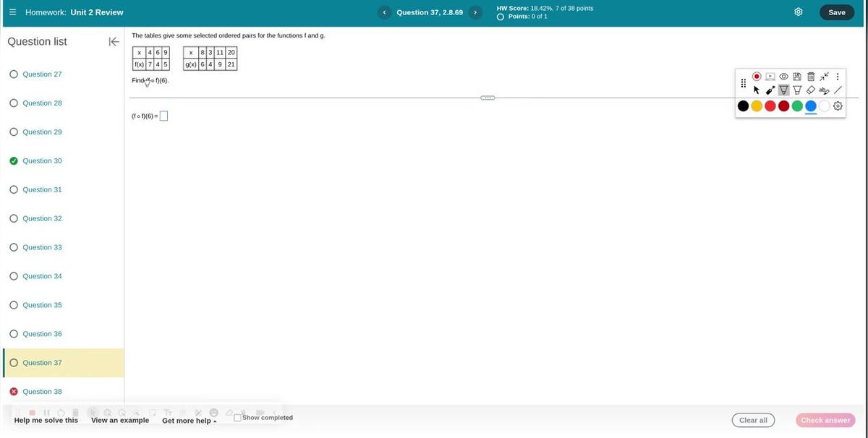Viewport: 868px width, 438px height.
Task: Expand the Get more help menu
Action: click(189, 421)
